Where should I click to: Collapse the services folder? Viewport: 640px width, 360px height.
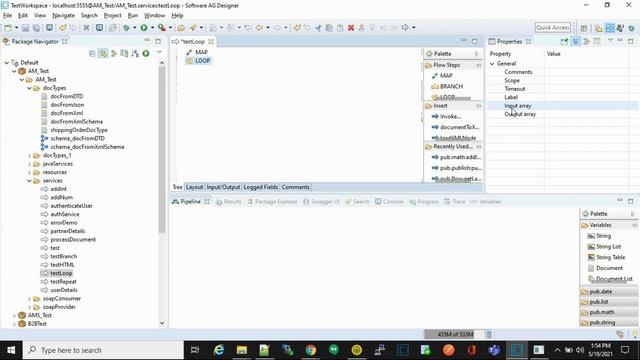(29, 180)
